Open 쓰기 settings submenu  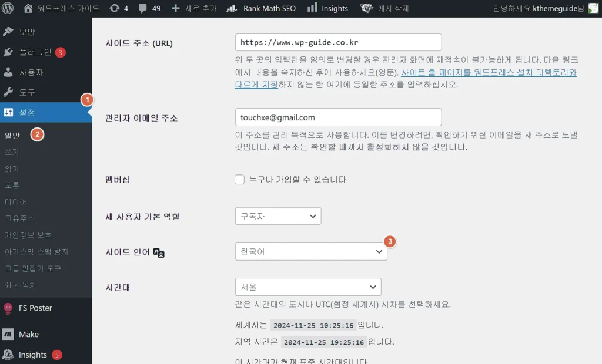point(12,152)
